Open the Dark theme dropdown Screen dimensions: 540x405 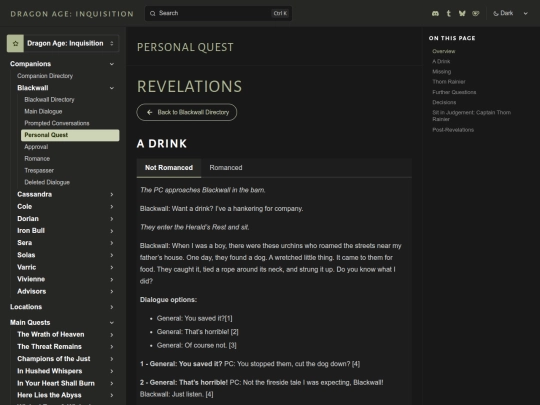point(510,13)
